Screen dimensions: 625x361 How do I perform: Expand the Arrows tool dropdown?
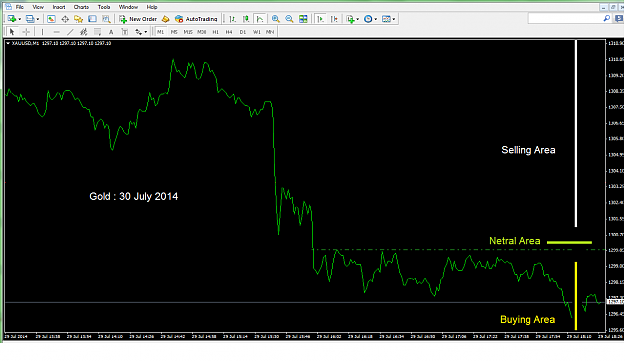(146, 32)
